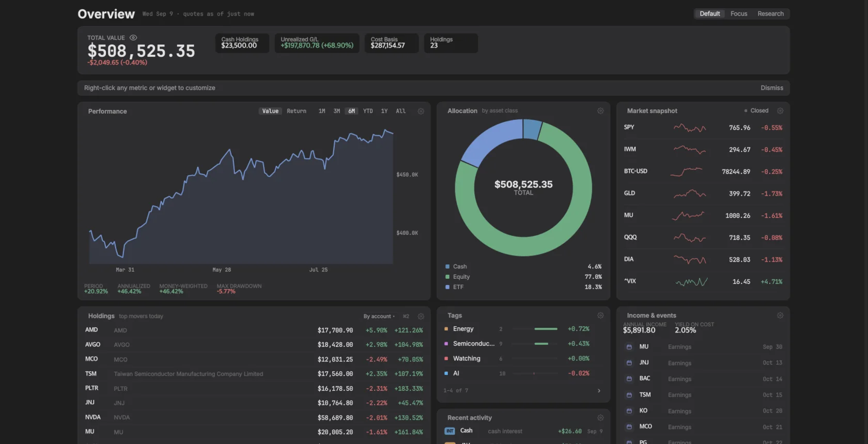Open the Holdings count metric card

point(451,43)
